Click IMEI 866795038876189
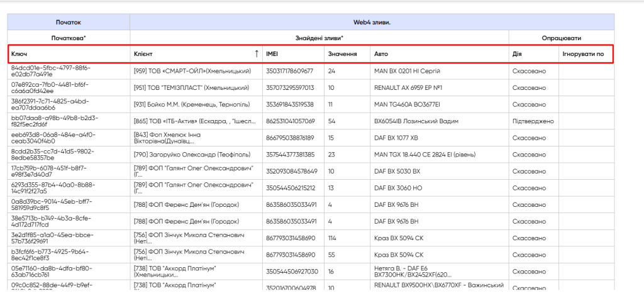Viewport: 644px width, 303px height. pos(290,138)
